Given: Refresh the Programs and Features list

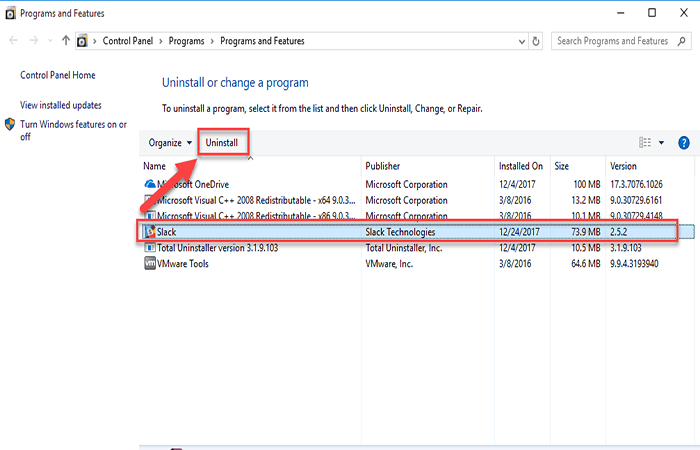Looking at the screenshot, I should point(536,42).
